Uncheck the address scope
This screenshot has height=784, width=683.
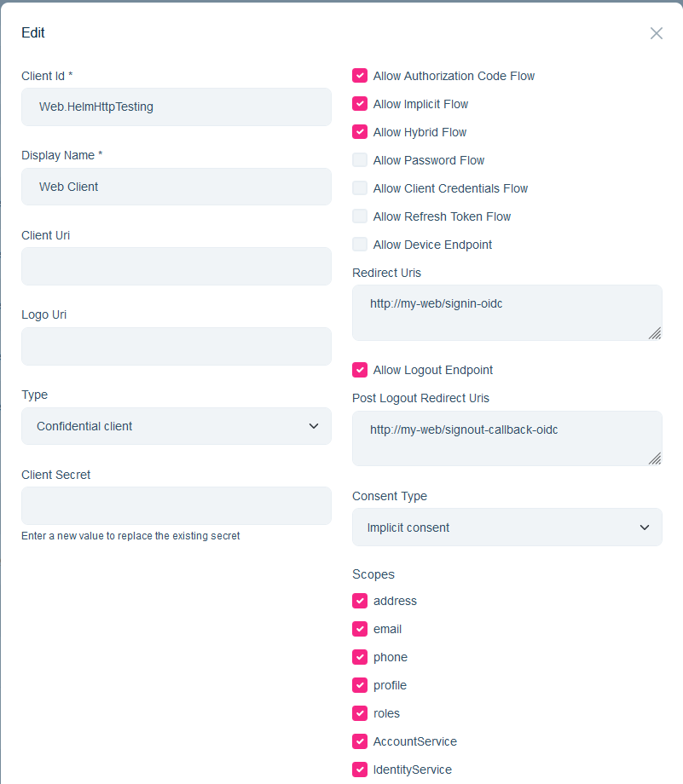360,601
